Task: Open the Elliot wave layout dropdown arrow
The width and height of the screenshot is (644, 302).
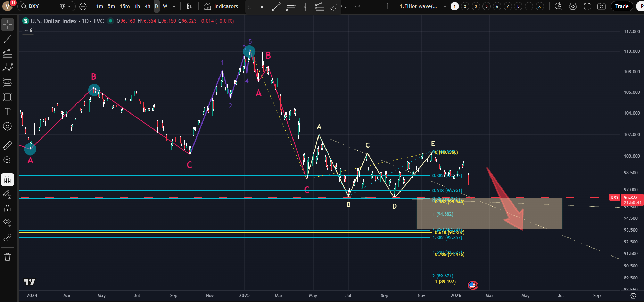Action: [x=445, y=6]
